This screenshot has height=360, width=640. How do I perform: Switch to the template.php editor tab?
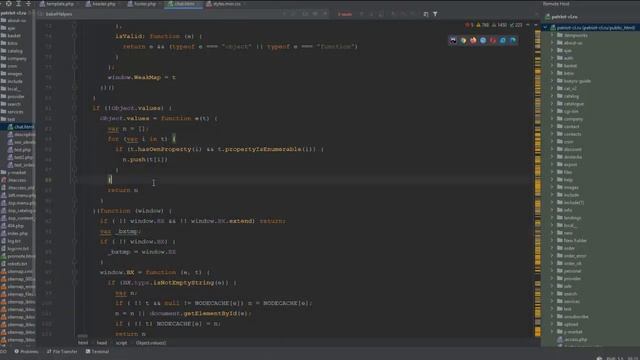tap(57, 4)
